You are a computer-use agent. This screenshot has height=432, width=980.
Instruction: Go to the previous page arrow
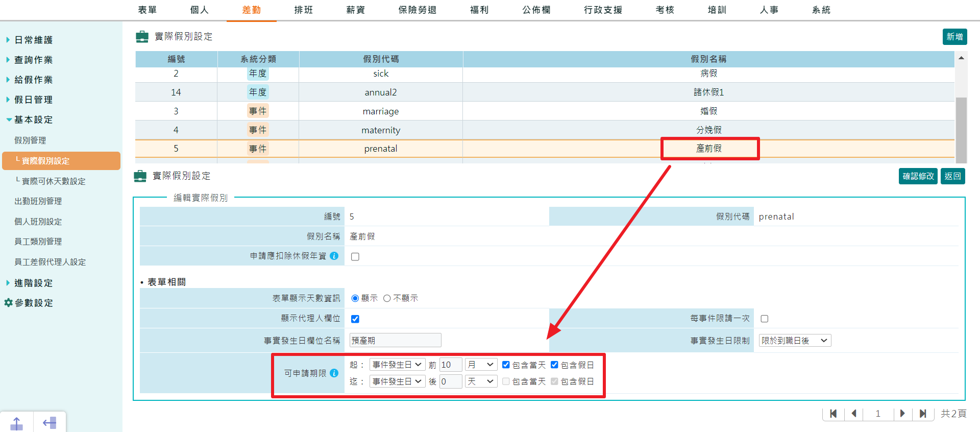tap(853, 414)
